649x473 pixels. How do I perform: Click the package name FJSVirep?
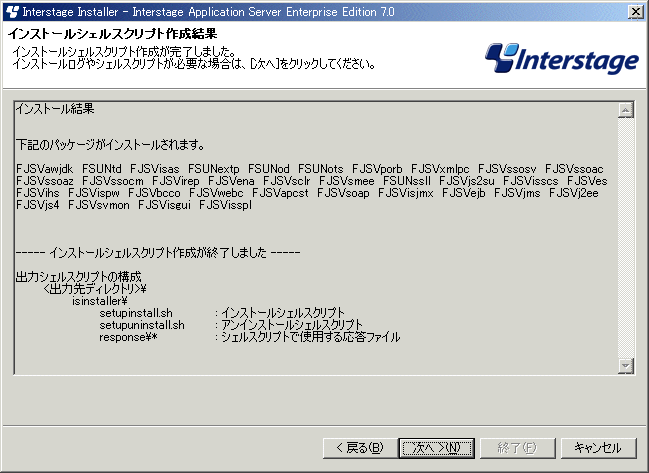[175, 181]
